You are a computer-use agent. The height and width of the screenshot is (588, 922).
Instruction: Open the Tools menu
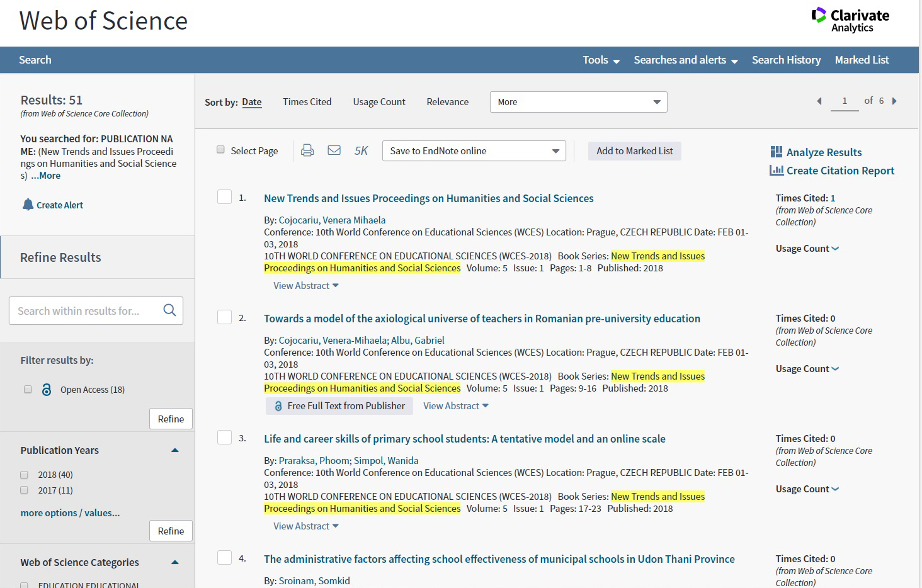pos(601,60)
